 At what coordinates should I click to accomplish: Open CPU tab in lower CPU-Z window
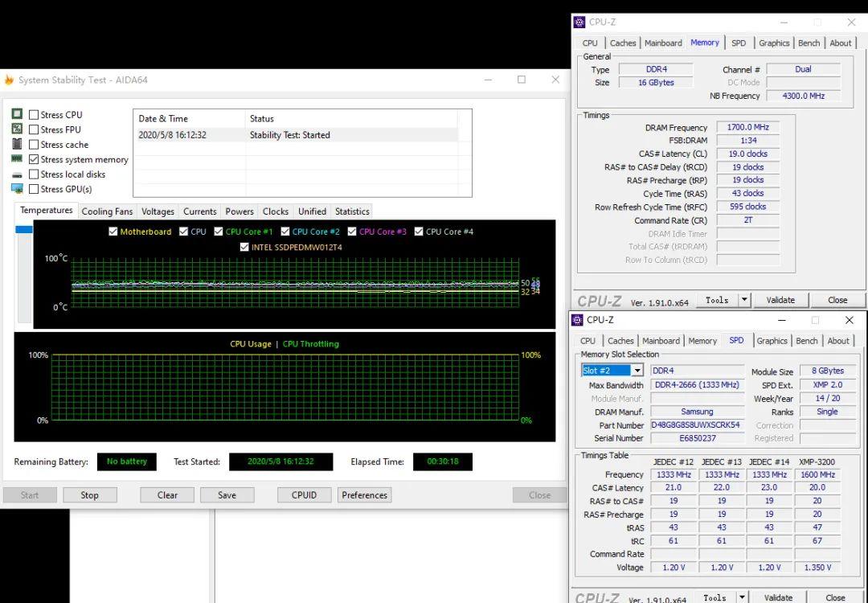tap(588, 341)
